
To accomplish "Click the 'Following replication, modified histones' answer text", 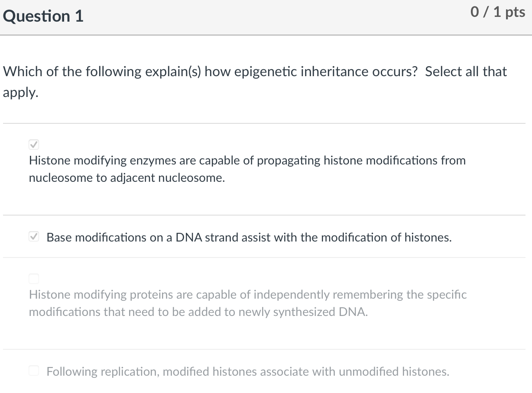I will 248,371.
